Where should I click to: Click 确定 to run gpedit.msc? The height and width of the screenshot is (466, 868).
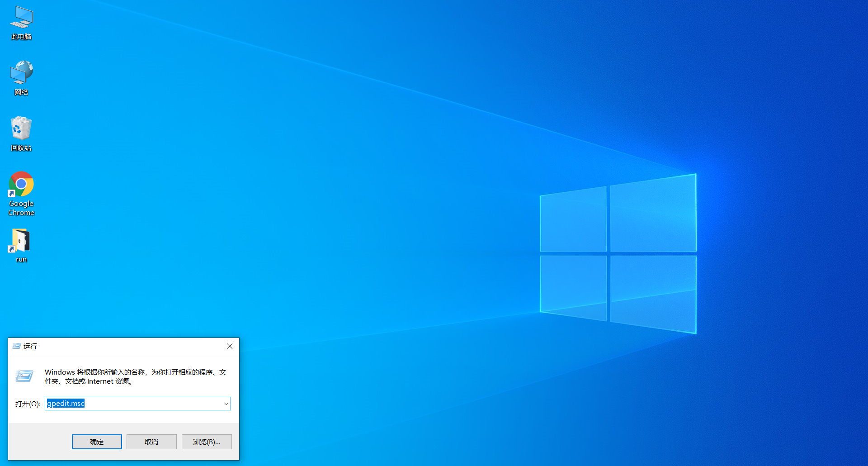coord(96,442)
